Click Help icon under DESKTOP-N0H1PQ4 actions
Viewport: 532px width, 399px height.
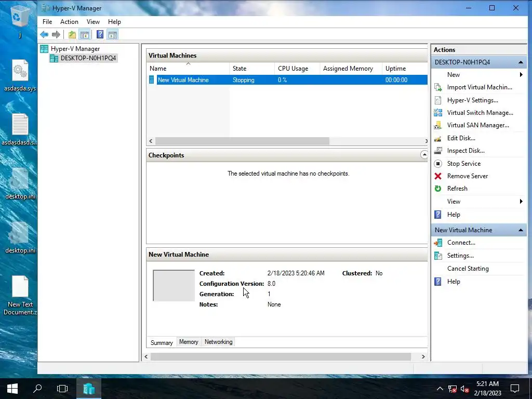click(438, 215)
